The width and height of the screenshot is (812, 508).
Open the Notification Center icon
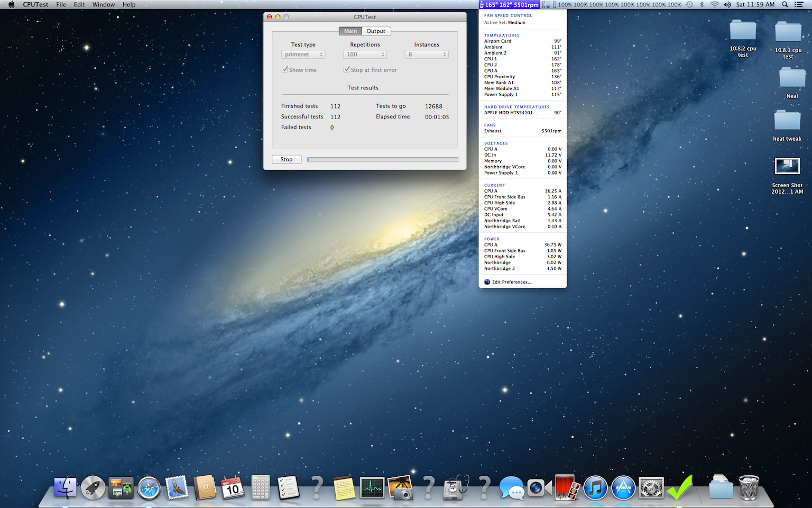799,5
